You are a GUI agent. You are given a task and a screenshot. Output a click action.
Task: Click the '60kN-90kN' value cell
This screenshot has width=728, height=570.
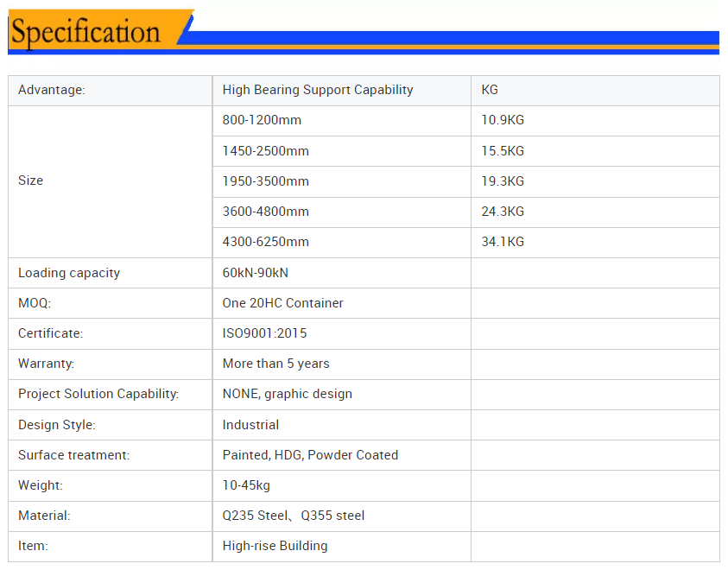tap(342, 273)
